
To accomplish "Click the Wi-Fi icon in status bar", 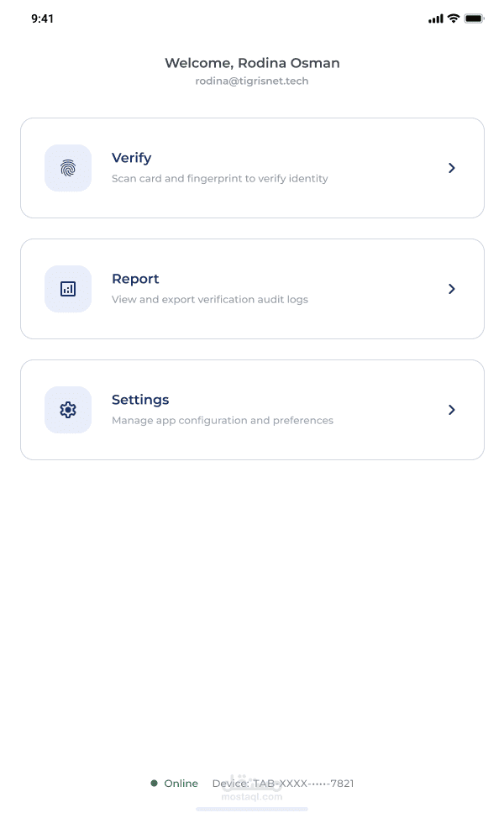I will pos(454,18).
